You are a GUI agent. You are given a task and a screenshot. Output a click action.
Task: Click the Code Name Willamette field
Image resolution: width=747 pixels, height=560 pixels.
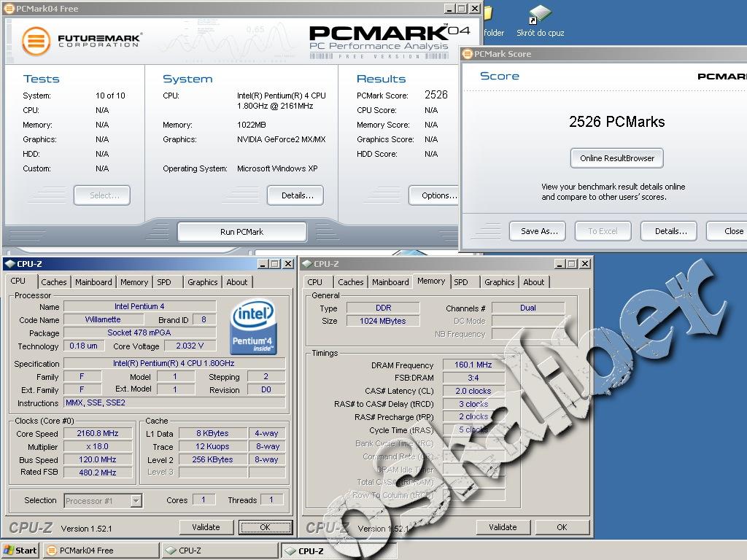coord(104,319)
